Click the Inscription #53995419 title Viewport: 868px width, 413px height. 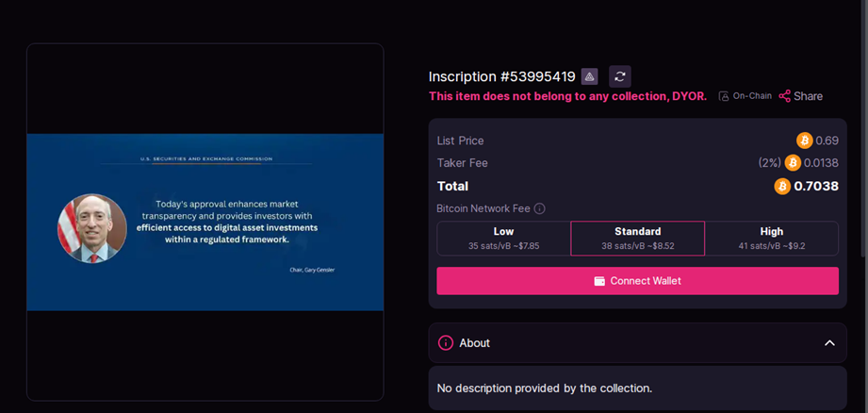[502, 76]
